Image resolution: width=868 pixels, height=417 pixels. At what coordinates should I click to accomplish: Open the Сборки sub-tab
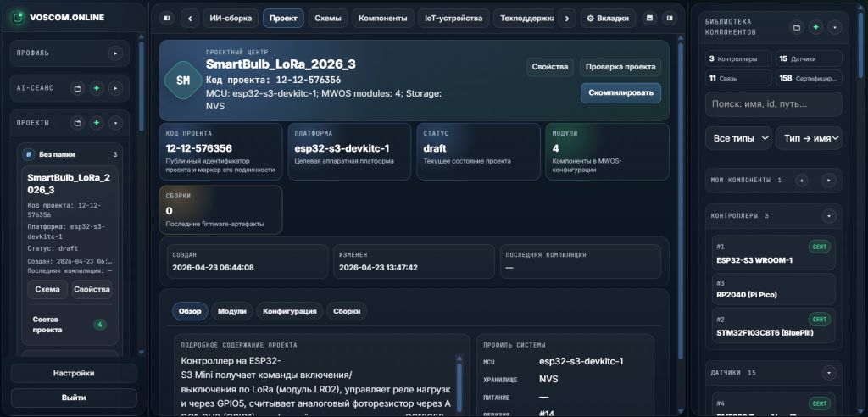click(x=347, y=311)
